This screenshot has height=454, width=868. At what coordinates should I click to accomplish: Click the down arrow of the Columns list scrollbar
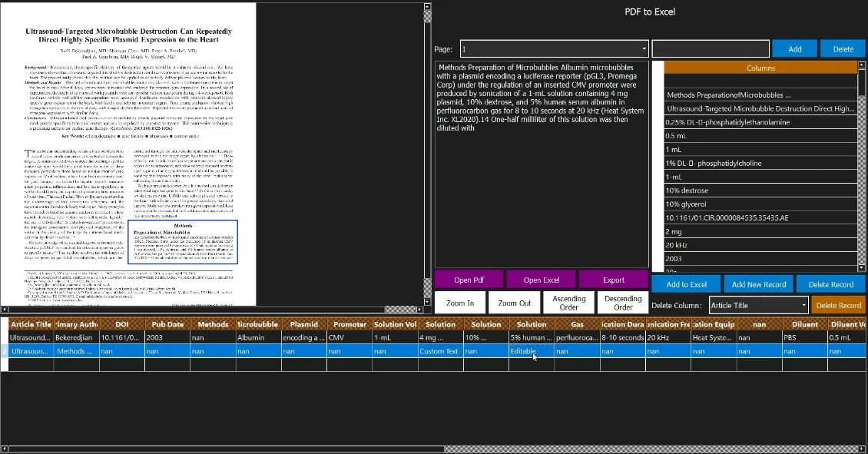(861, 268)
